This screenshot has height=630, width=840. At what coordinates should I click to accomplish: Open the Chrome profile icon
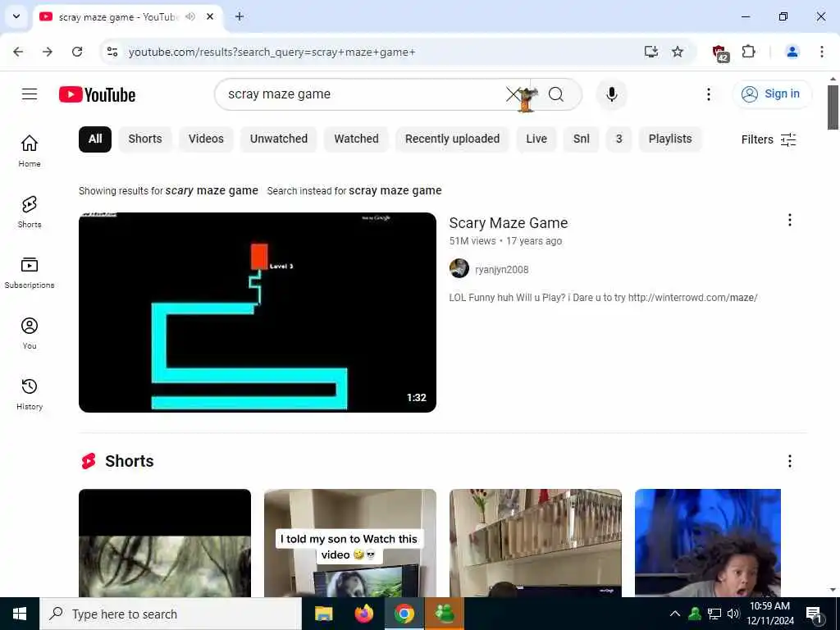pos(792,52)
